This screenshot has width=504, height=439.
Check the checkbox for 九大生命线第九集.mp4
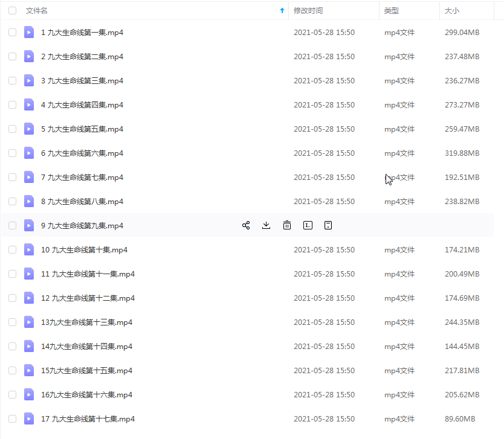pyautogui.click(x=12, y=225)
